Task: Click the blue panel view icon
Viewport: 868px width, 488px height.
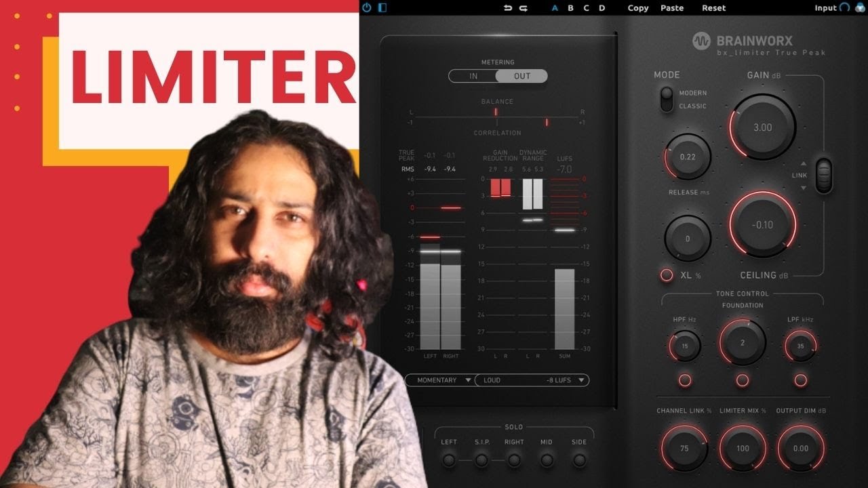Action: pos(382,7)
